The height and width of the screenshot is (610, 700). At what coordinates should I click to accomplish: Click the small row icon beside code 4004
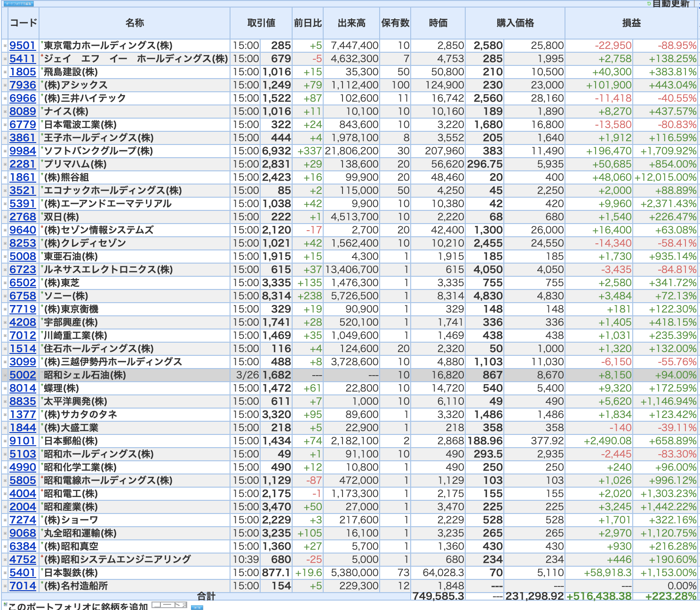tap(5, 494)
